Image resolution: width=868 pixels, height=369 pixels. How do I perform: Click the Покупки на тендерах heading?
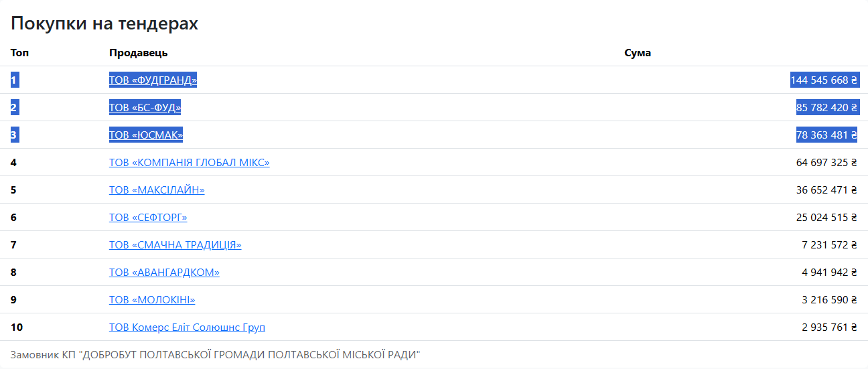click(104, 24)
